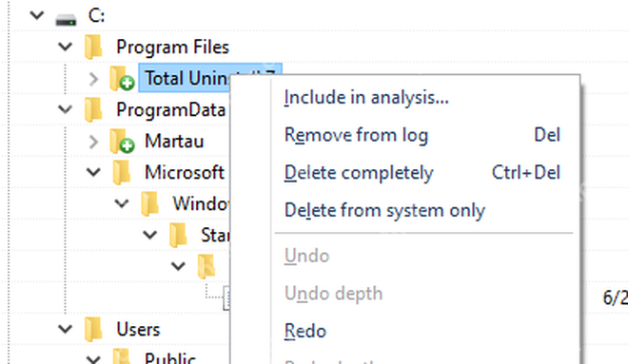Expand the Martau folder node
The height and width of the screenshot is (364, 628).
pos(93,142)
